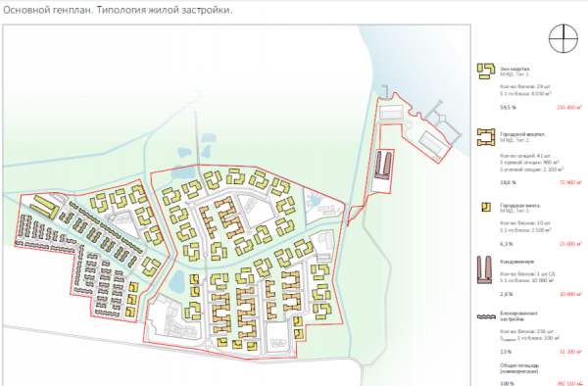Select the legend label 'Кондоминиум'
Screen dimensions: 588x386
516,262
